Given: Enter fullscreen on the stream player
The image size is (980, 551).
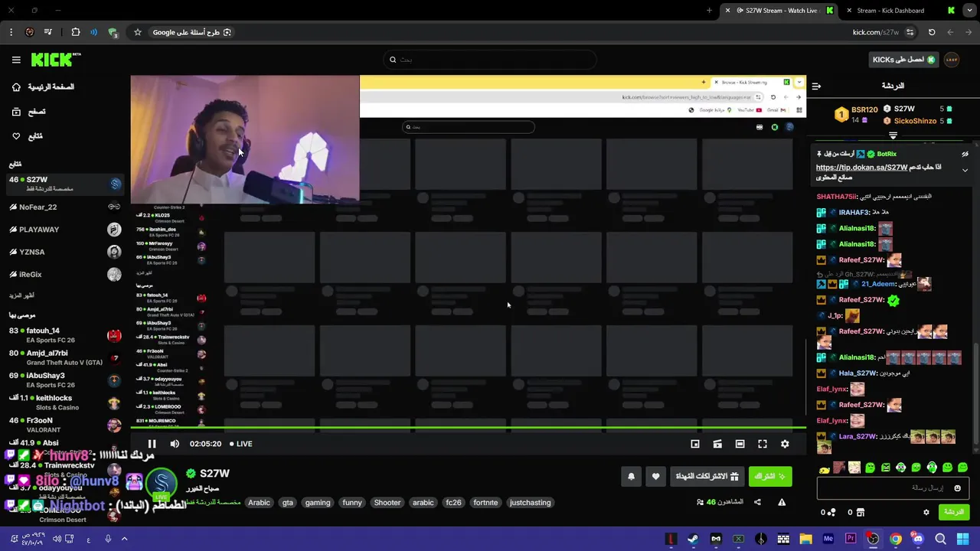Looking at the screenshot, I should click(x=763, y=444).
